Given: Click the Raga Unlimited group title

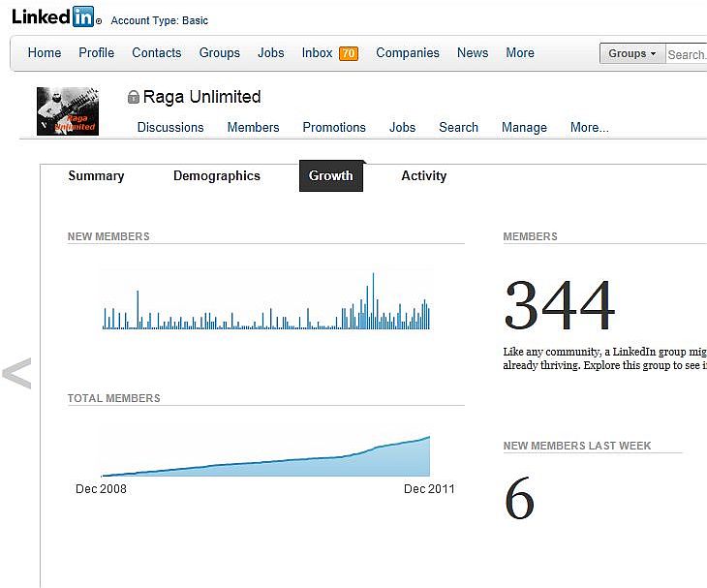Looking at the screenshot, I should click(202, 97).
